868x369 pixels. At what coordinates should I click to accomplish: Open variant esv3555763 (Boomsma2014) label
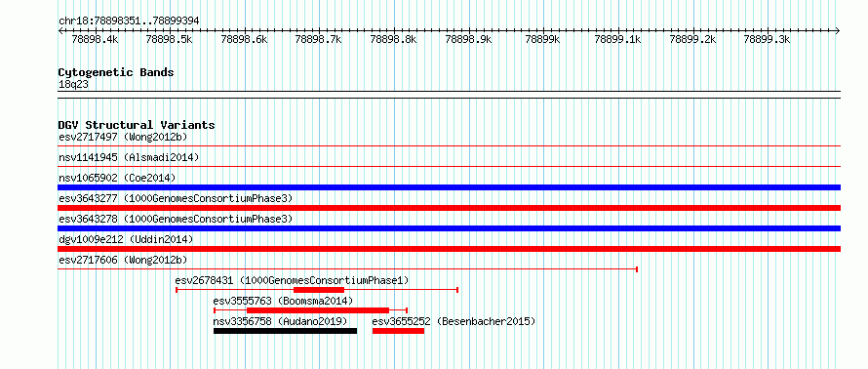click(x=283, y=302)
